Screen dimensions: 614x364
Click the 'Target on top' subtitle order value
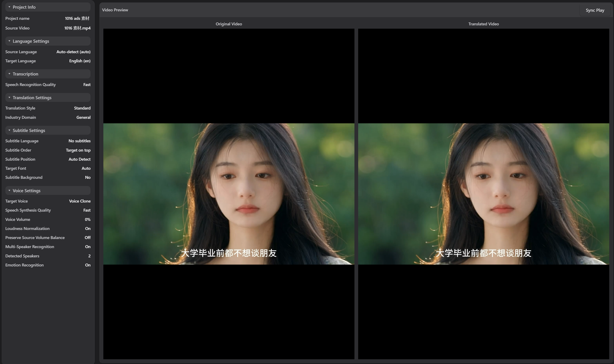pos(78,150)
